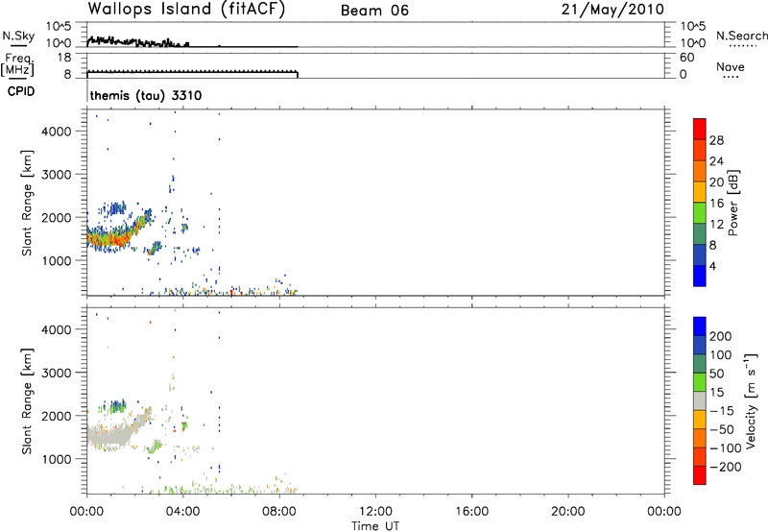This screenshot has width=768, height=532.
Task: Click the velocity colorbar value '-15'
Action: point(722,411)
